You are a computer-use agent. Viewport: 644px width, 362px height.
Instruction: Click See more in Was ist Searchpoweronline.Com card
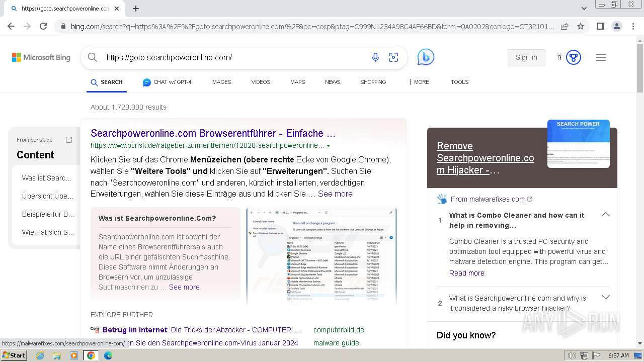coord(184,287)
